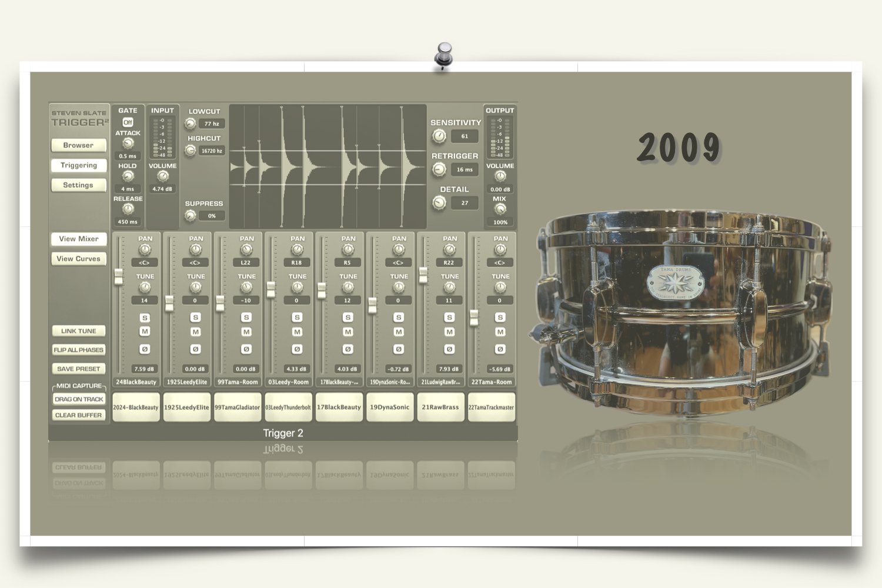Screen dimensions: 882x588
Task: Toggle the Gate Off switch
Action: coord(128,122)
